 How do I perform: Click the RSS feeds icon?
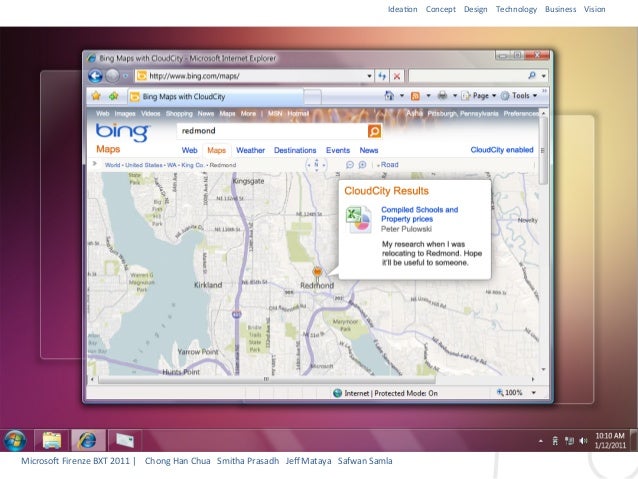click(x=415, y=96)
